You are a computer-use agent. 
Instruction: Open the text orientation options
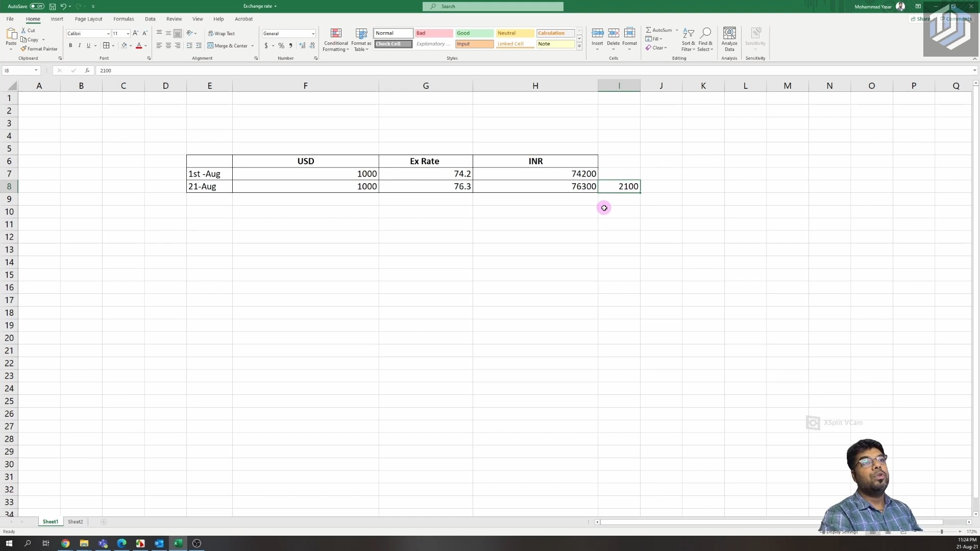click(191, 33)
